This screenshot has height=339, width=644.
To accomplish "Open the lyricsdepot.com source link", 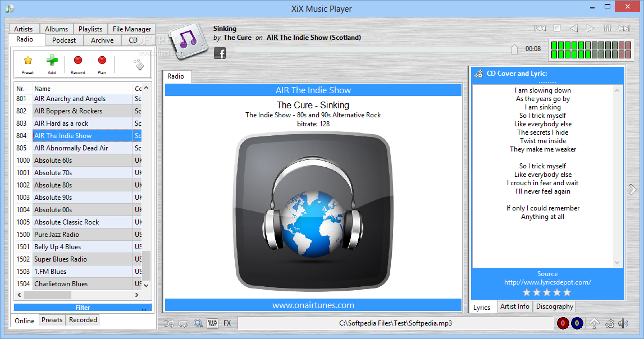I will pos(547,282).
